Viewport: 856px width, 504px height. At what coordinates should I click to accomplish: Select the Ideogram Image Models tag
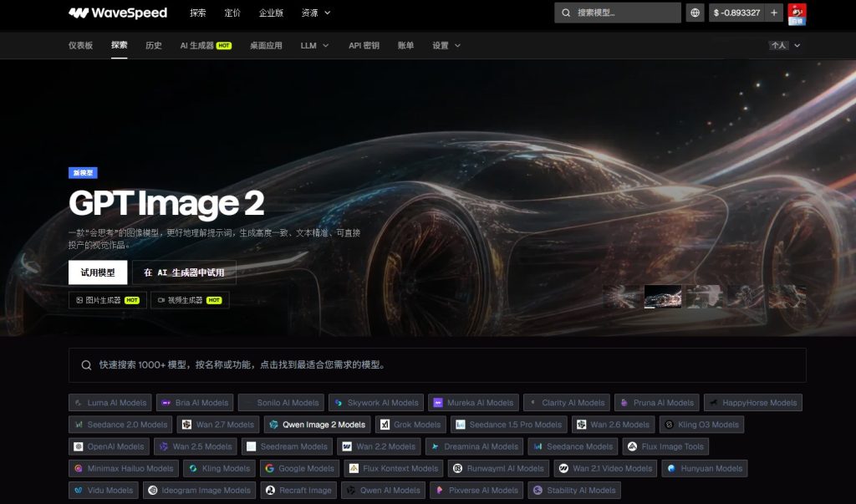(x=199, y=490)
